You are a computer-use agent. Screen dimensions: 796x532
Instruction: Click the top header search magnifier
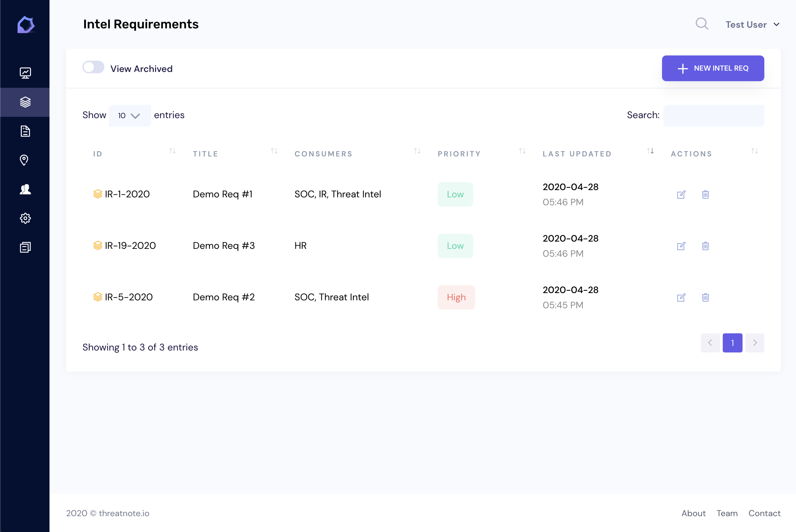click(x=702, y=24)
